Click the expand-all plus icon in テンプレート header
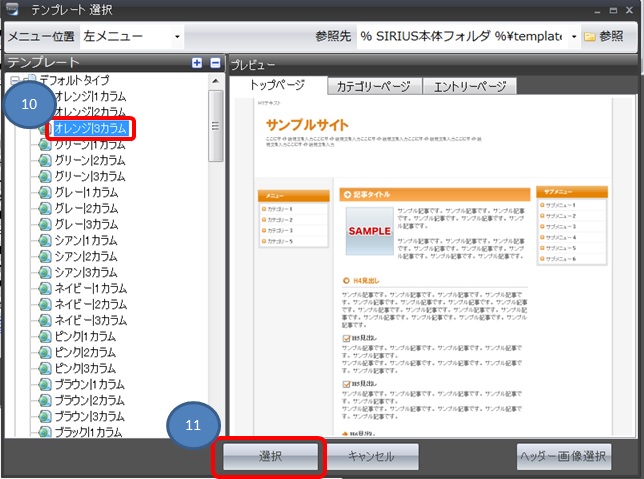644x479 pixels. pyautogui.click(x=197, y=63)
